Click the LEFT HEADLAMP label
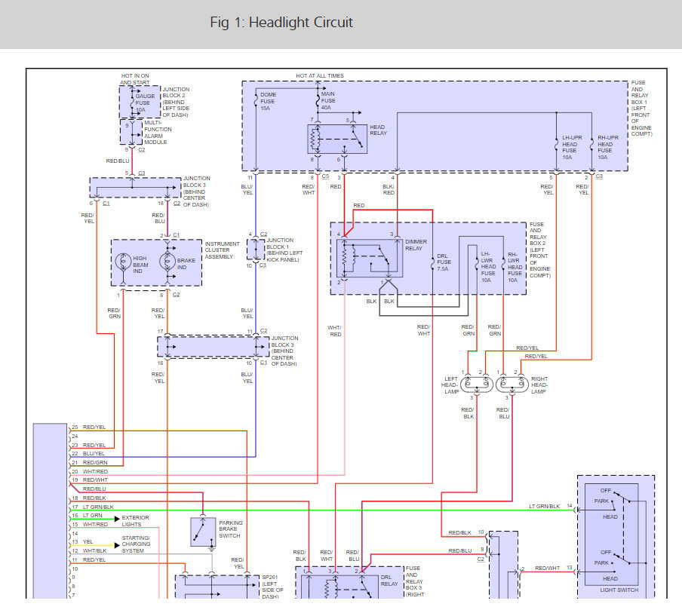This screenshot has height=616, width=682. click(450, 385)
